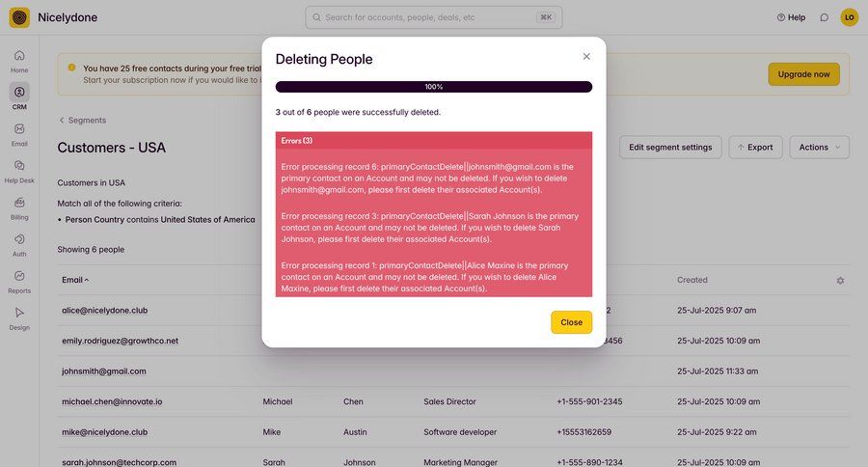The height and width of the screenshot is (467, 868).
Task: Open table column settings gear
Action: [840, 281]
